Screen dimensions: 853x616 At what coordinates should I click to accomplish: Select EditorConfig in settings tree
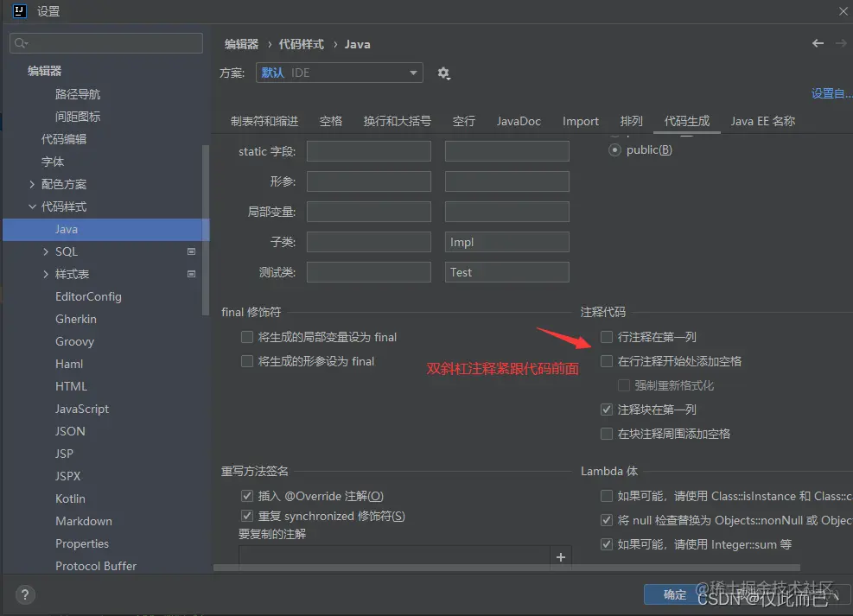88,296
